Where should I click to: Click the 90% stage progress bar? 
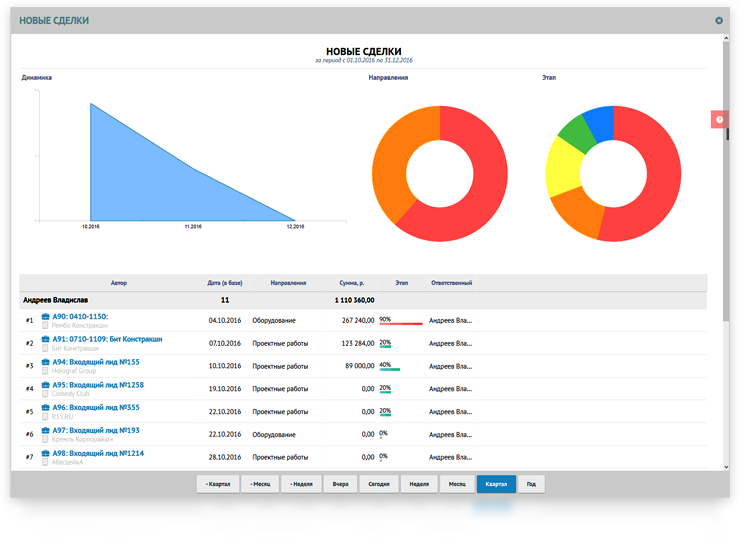pos(400,324)
